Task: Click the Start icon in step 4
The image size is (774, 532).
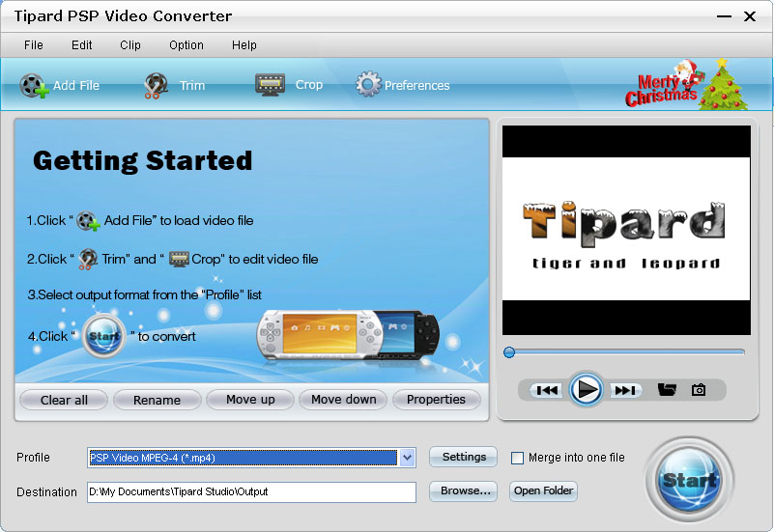Action: (103, 337)
